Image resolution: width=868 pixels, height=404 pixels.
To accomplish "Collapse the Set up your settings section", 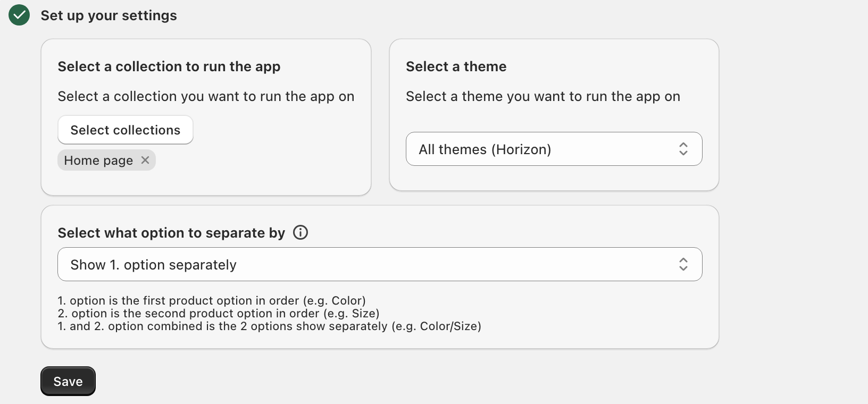I will (x=108, y=15).
